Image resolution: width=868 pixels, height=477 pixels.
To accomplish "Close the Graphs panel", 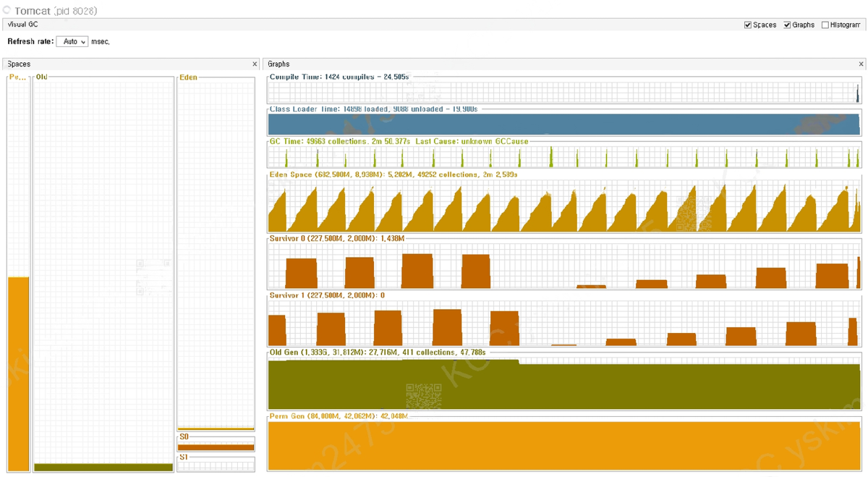I will coord(861,64).
